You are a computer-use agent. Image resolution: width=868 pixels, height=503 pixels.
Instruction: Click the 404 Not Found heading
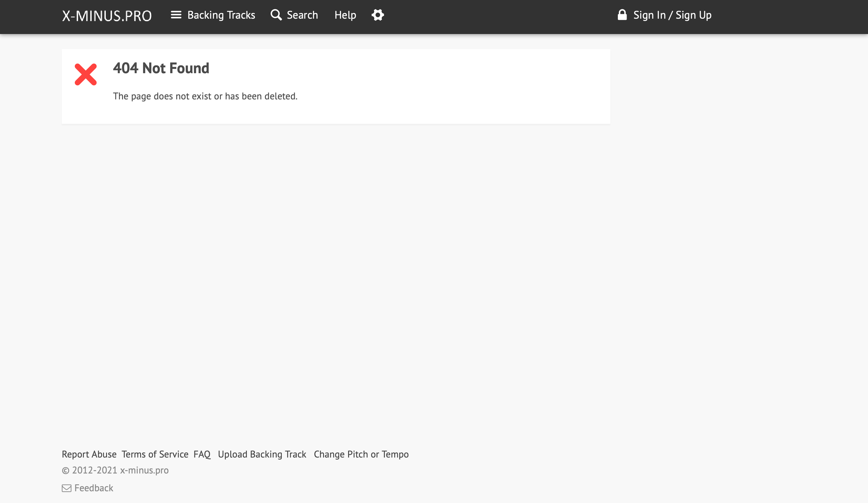tap(161, 68)
